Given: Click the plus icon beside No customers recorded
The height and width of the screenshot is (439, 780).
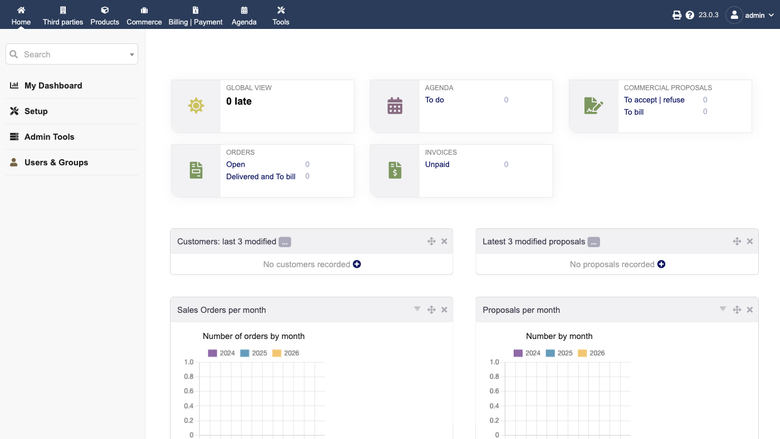Looking at the screenshot, I should point(357,264).
